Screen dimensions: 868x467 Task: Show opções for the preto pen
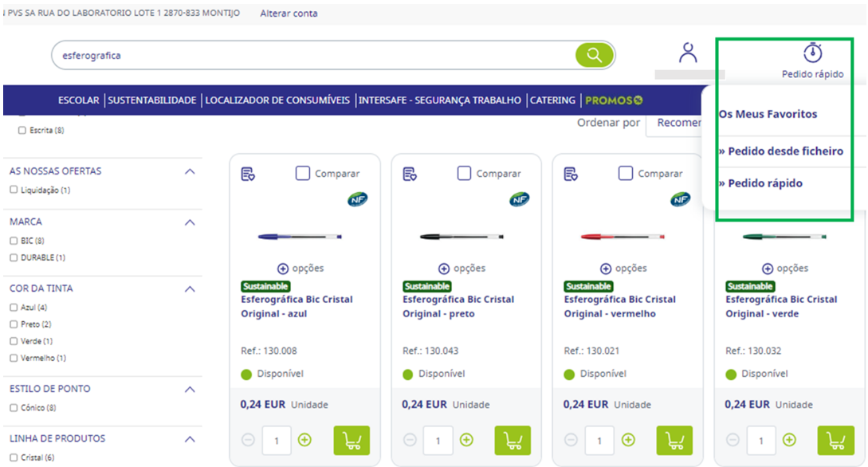(x=461, y=269)
